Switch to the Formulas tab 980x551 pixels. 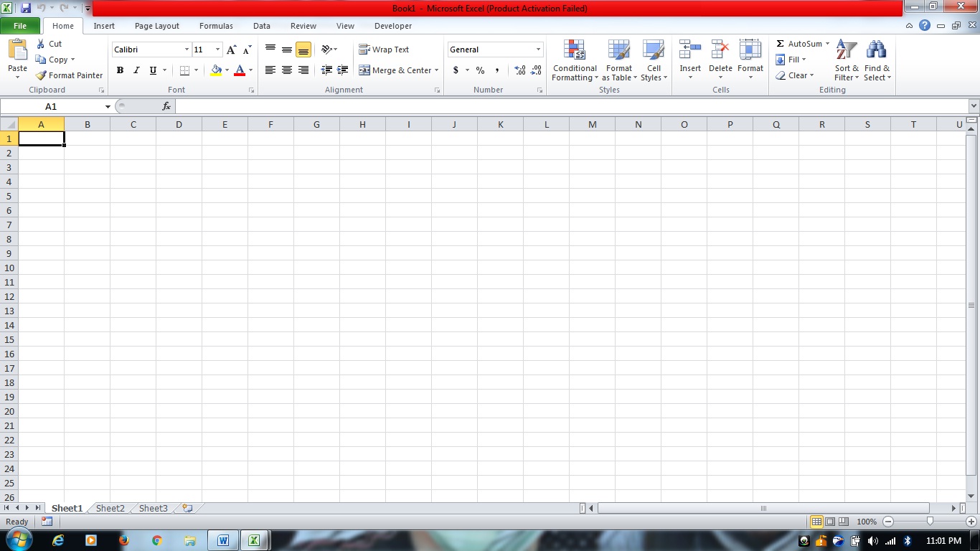point(216,26)
